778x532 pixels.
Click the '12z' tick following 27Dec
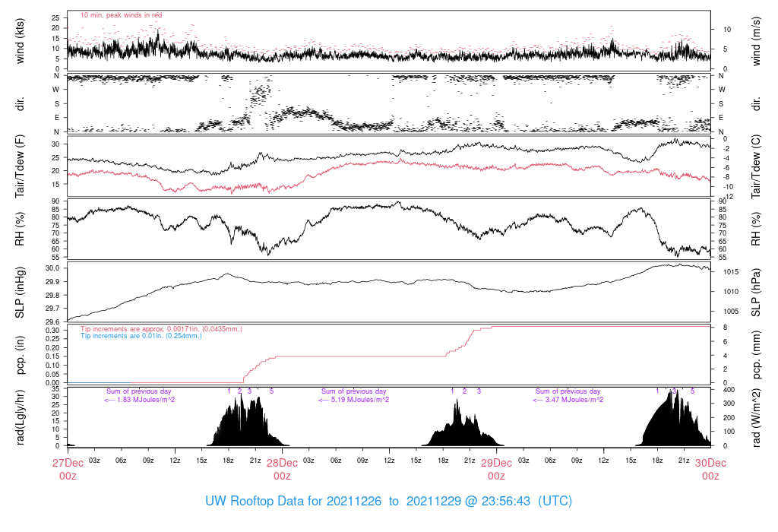pos(175,461)
